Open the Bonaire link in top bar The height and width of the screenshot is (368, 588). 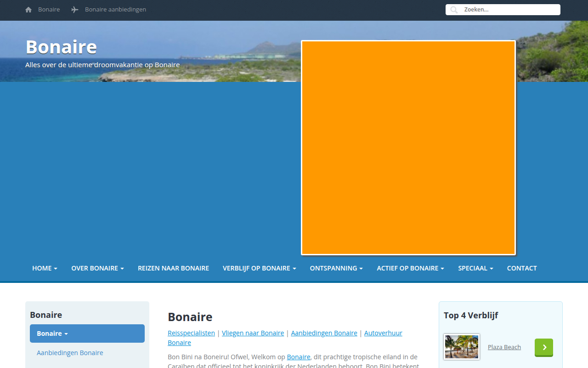coord(49,10)
